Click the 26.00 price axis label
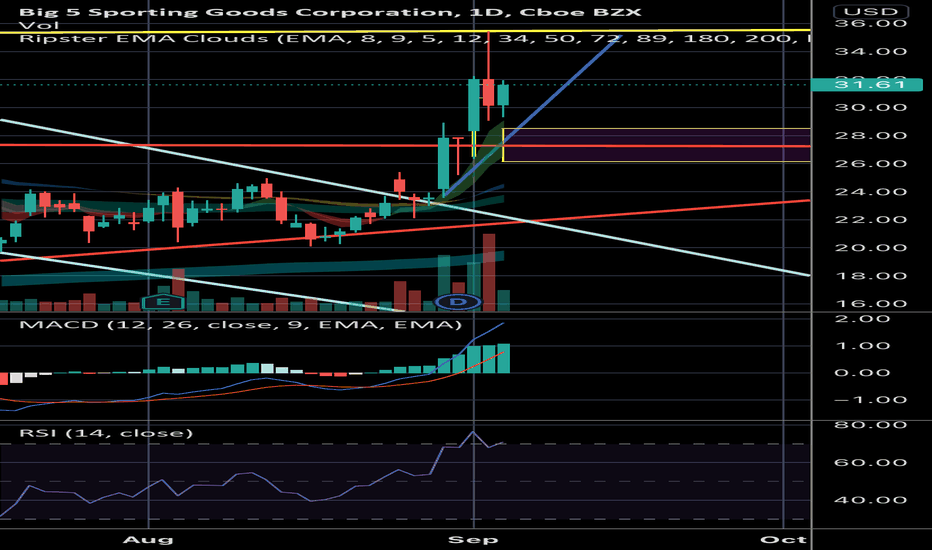 click(x=871, y=164)
